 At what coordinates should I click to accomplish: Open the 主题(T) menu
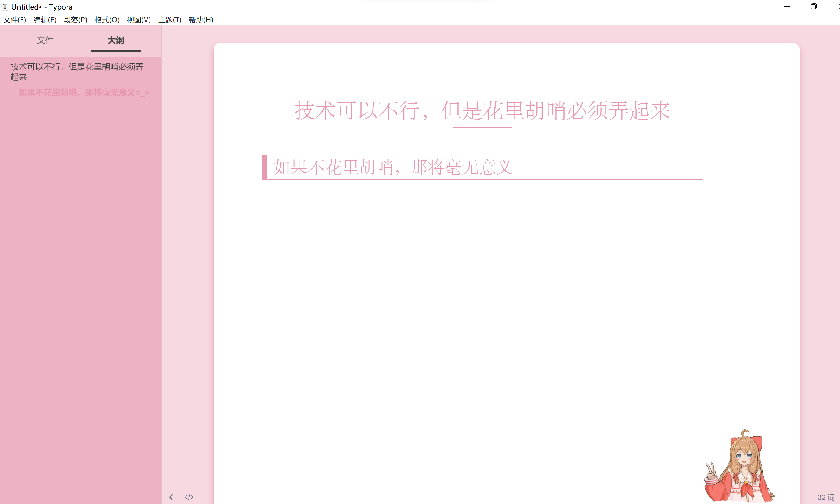[169, 20]
